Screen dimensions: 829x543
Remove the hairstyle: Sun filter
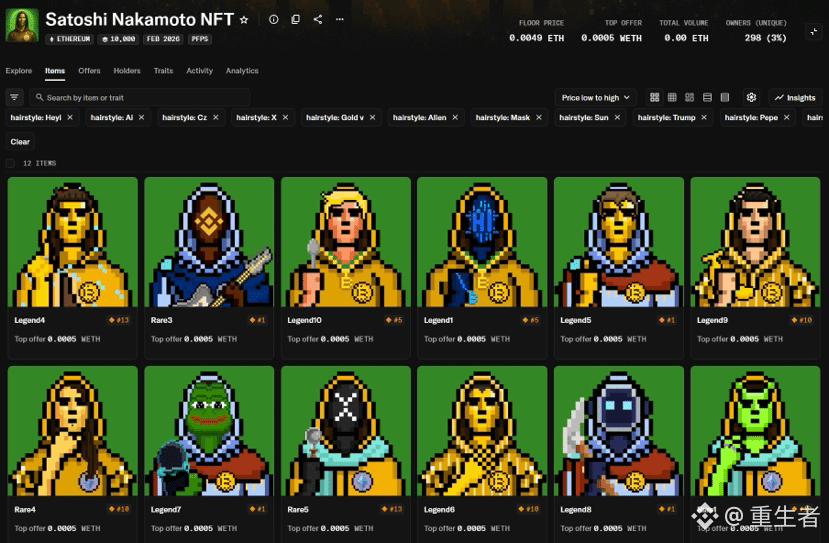(x=617, y=117)
